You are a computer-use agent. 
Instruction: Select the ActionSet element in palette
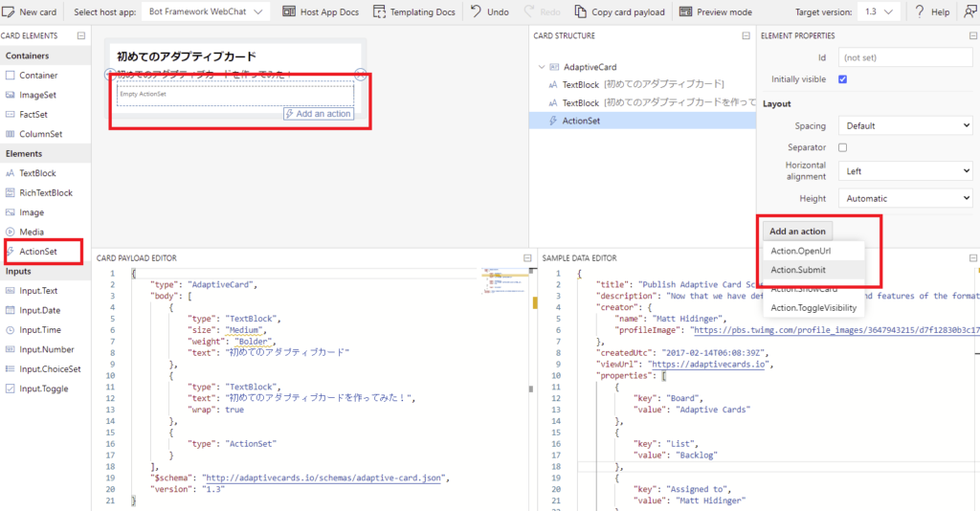pos(45,251)
